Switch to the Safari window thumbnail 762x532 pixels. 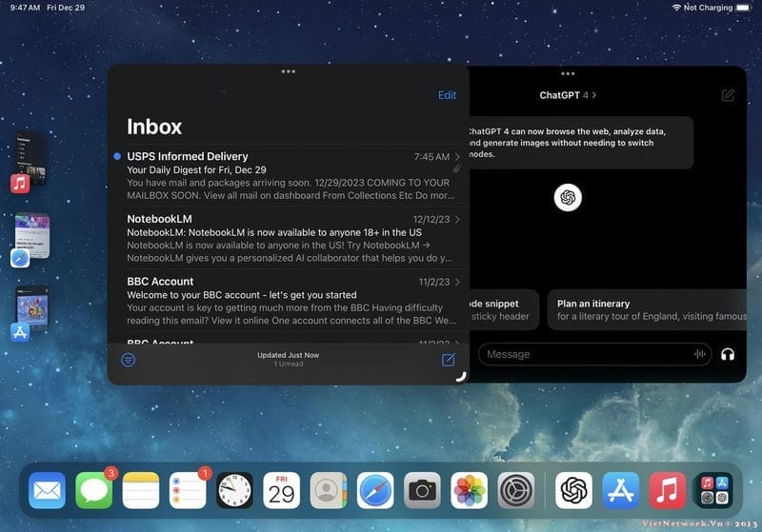29,238
